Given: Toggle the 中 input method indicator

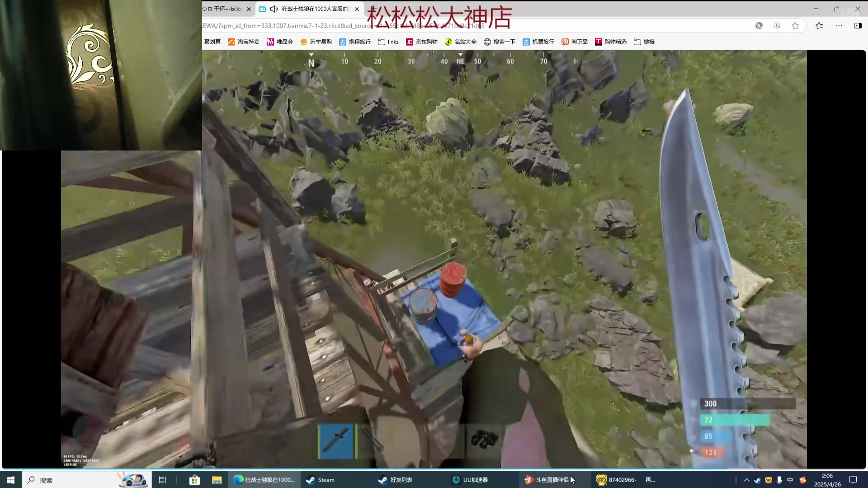Looking at the screenshot, I should [790, 480].
